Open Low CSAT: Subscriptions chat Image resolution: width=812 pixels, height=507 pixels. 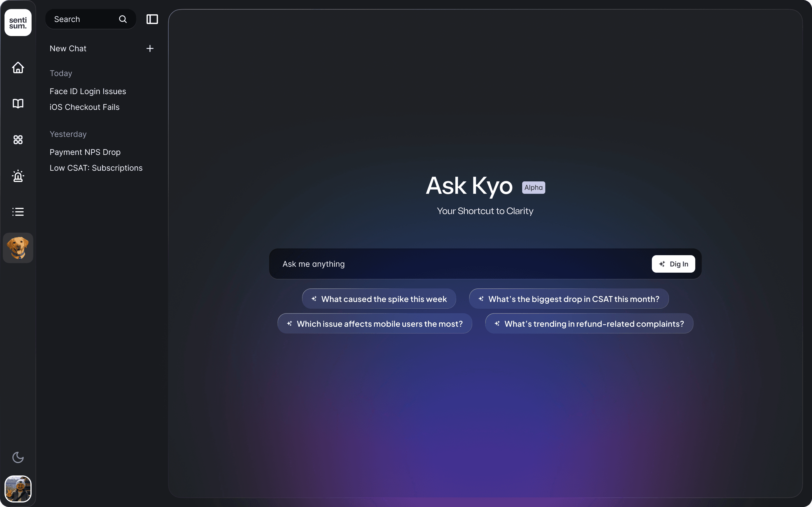point(96,168)
